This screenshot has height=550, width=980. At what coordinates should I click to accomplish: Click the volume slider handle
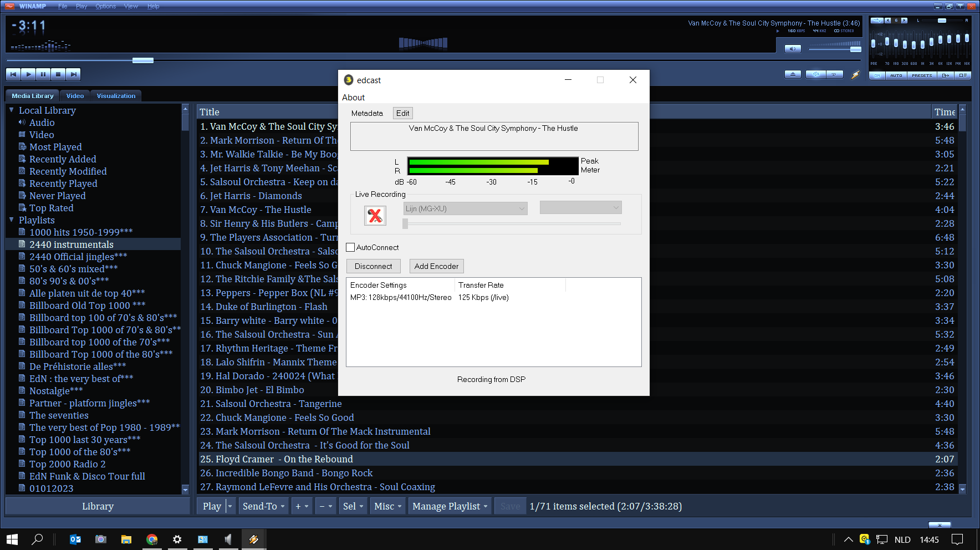click(855, 49)
